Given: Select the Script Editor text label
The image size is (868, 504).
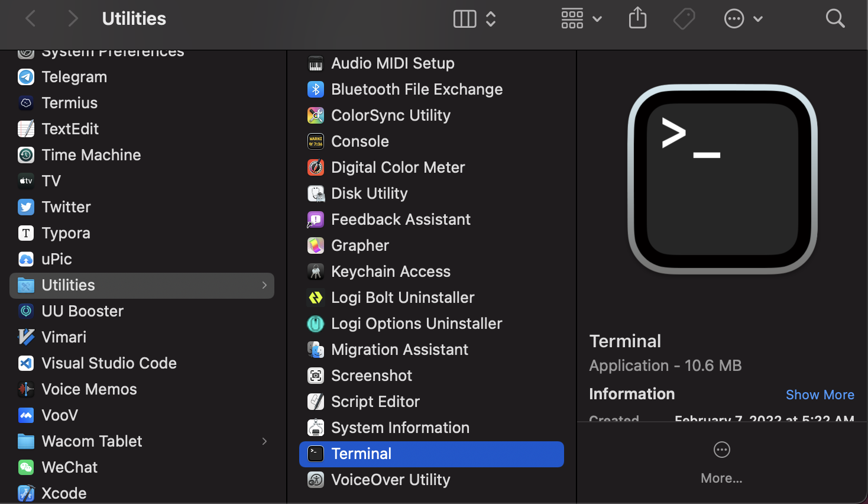Looking at the screenshot, I should click(x=375, y=402).
